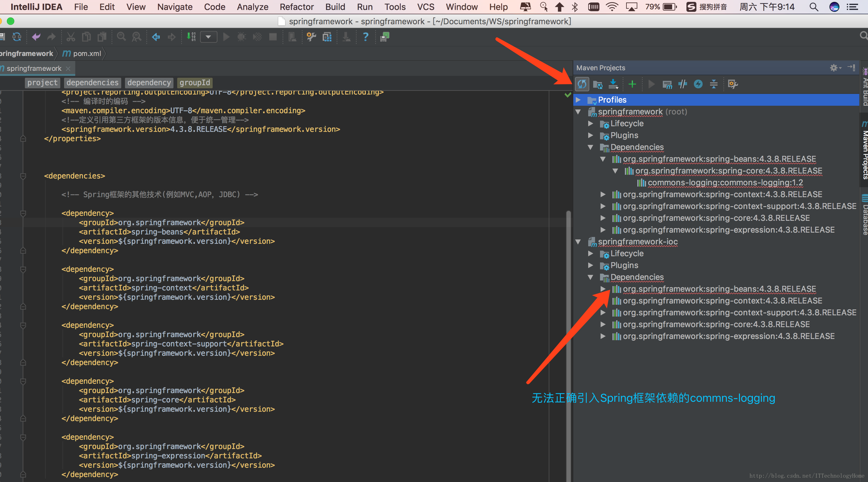Open the Analyze menu
The width and height of the screenshot is (868, 482).
(x=252, y=7)
